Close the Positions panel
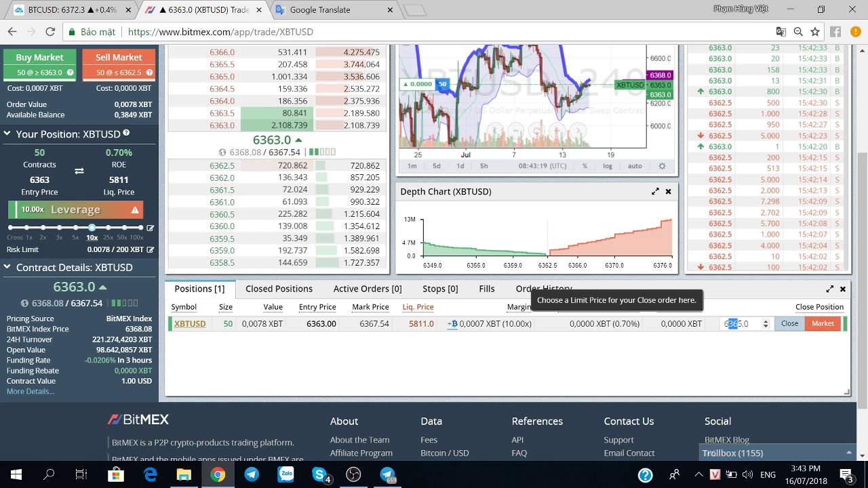This screenshot has width=868, height=488. coord(843,289)
